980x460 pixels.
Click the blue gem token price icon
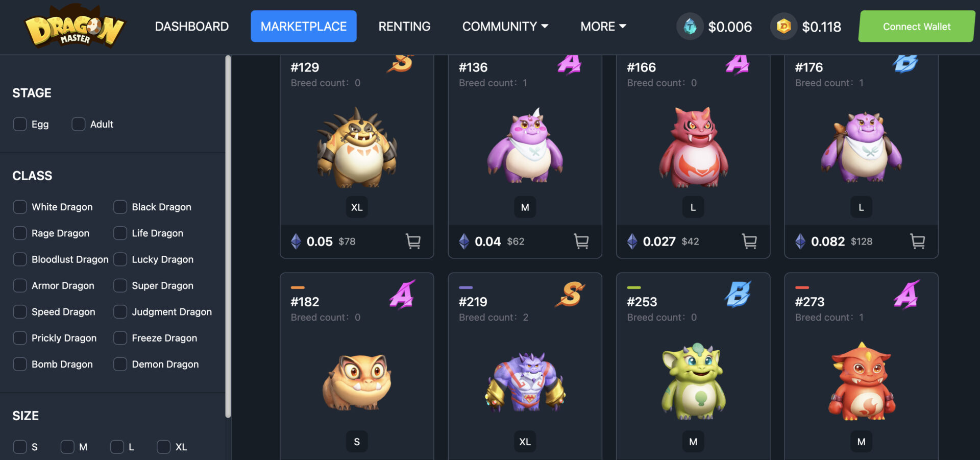[x=690, y=26]
